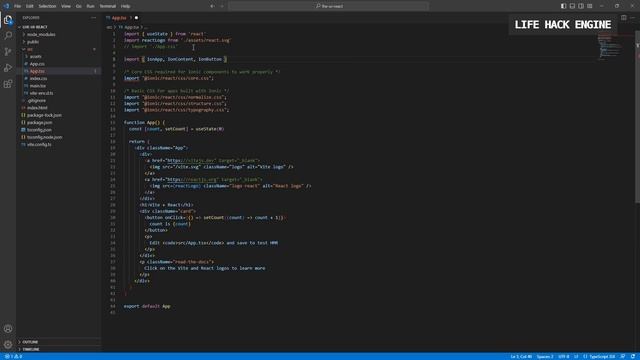Open the Accounts menu icon

coord(8,329)
